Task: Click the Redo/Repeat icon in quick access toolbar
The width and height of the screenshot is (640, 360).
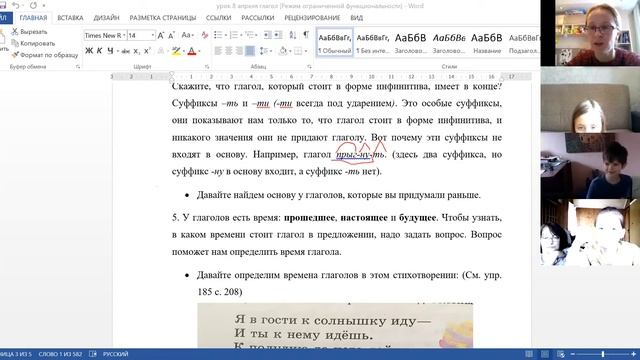Action: click(33, 5)
